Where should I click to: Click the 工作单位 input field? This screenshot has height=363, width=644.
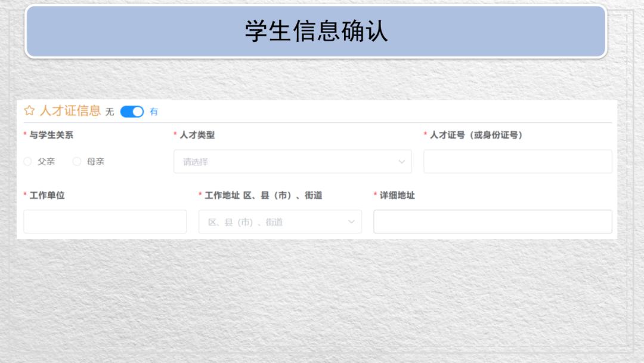pyautogui.click(x=105, y=222)
